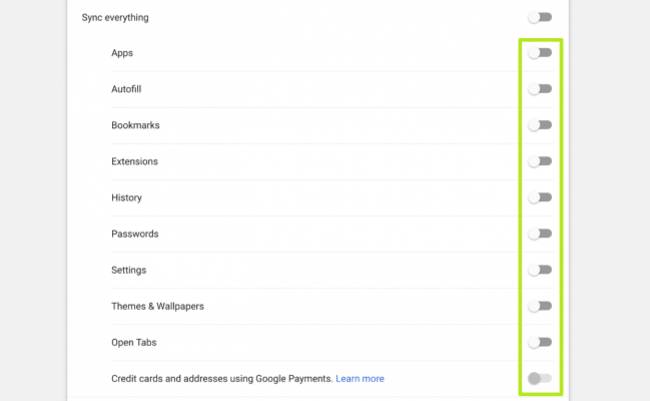Turn on the Settings sync toggle
The image size is (650, 401).
click(540, 270)
